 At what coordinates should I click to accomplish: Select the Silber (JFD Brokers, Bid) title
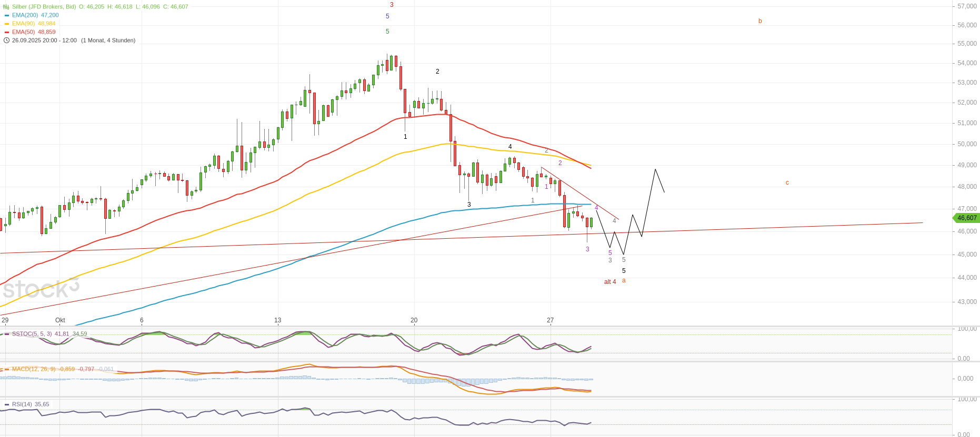pyautogui.click(x=44, y=7)
